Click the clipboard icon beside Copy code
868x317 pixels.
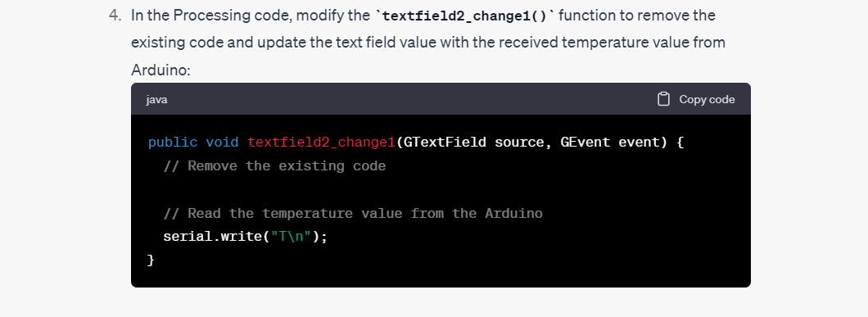[663, 99]
